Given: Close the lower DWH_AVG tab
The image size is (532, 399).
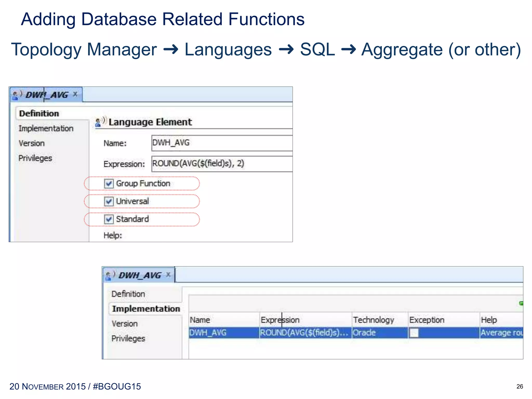Looking at the screenshot, I should pos(168,275).
